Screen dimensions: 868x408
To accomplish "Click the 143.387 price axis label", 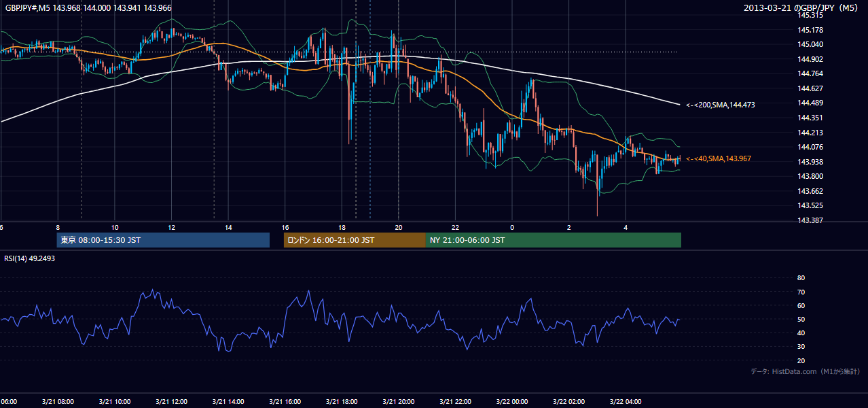I will (810, 220).
